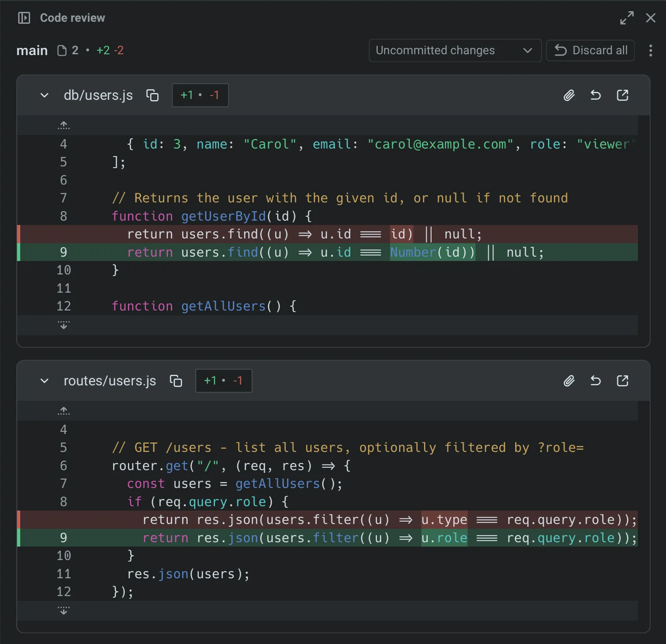The width and height of the screenshot is (666, 644).
Task: Click the Code review panel title
Action: [x=72, y=18]
